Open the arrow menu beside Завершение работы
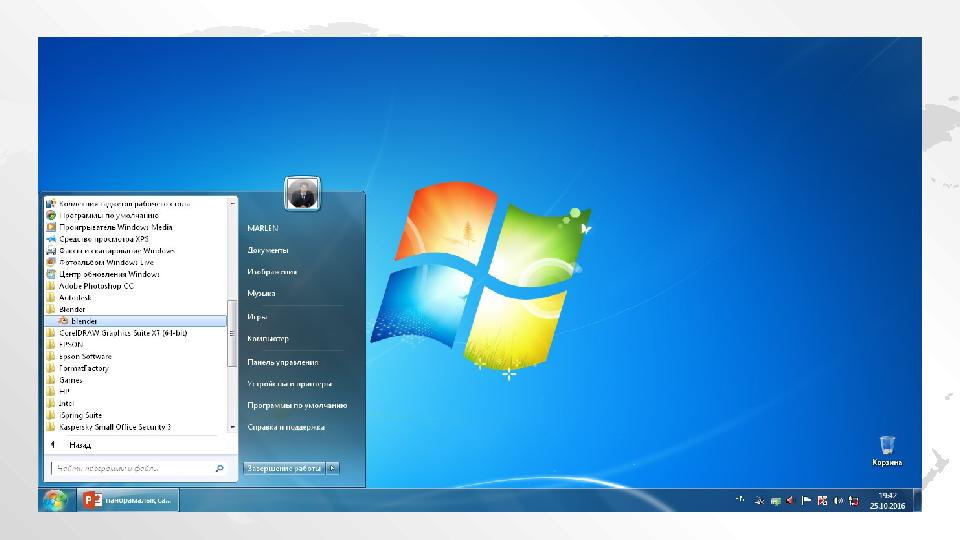This screenshot has width=960, height=540. (332, 468)
